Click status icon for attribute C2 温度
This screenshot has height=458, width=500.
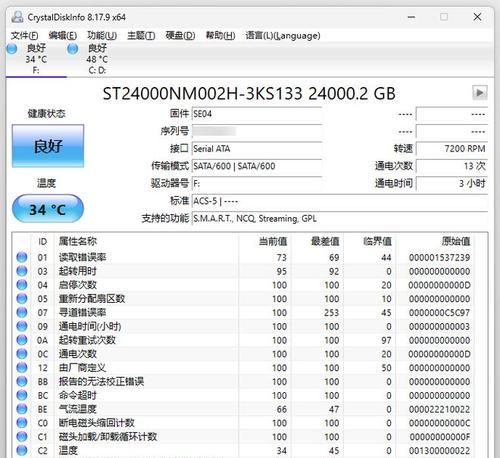pos(22,451)
